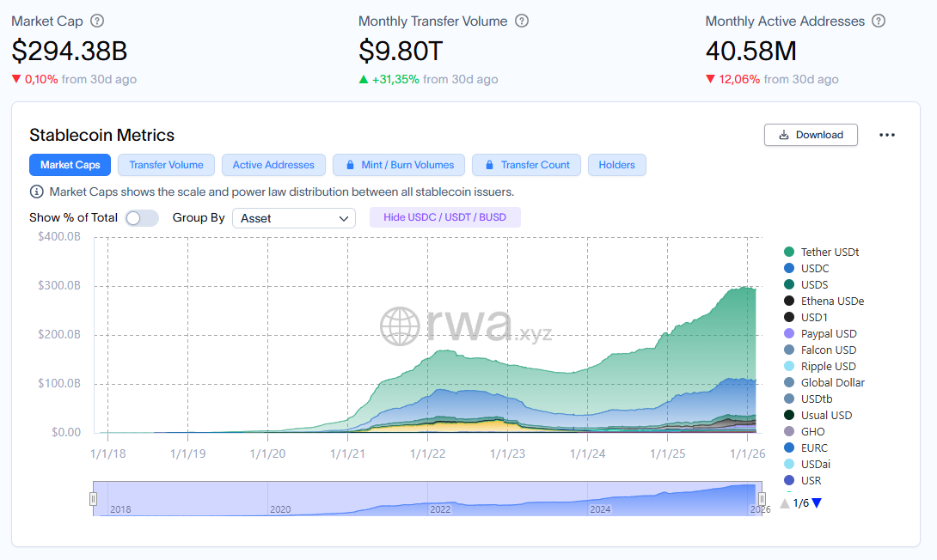The image size is (937, 560).
Task: Toggle Ripple USD series in legend
Action: [x=819, y=366]
